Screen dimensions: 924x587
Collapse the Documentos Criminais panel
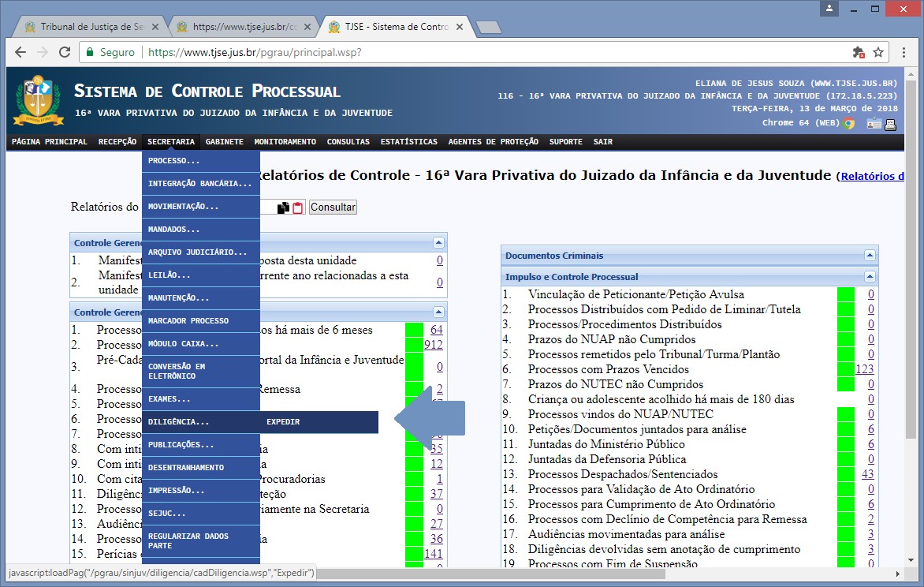pos(870,256)
